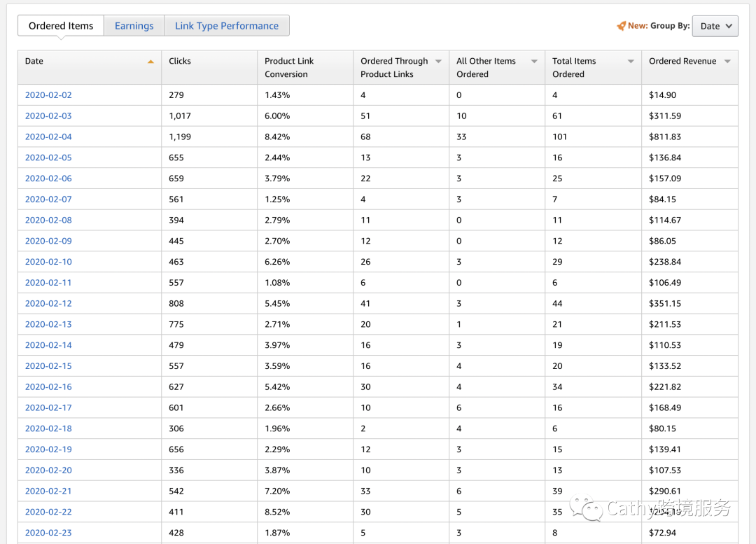Click sort arrow on Total Items Ordered
This screenshot has height=544, width=756.
click(x=631, y=62)
